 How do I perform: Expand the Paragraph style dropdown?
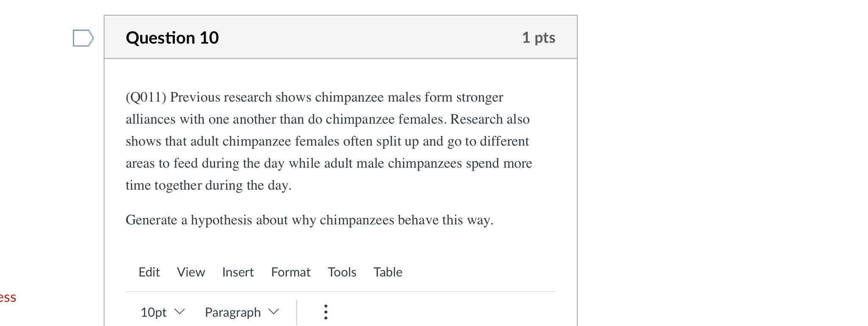(242, 312)
